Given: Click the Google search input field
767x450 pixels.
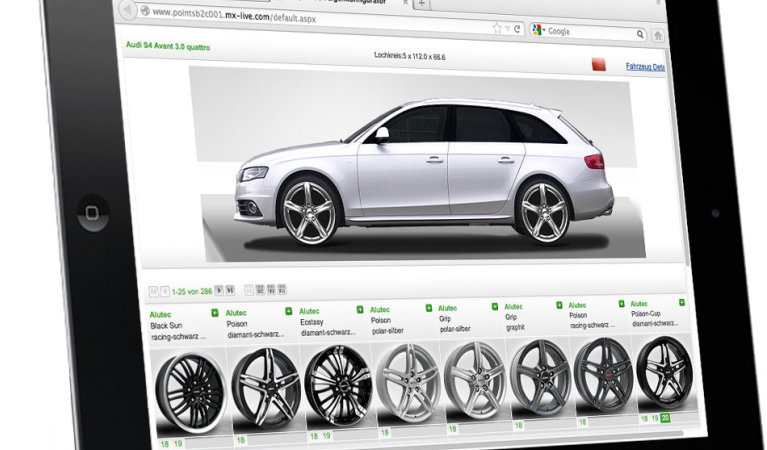Looking at the screenshot, I should tap(589, 32).
